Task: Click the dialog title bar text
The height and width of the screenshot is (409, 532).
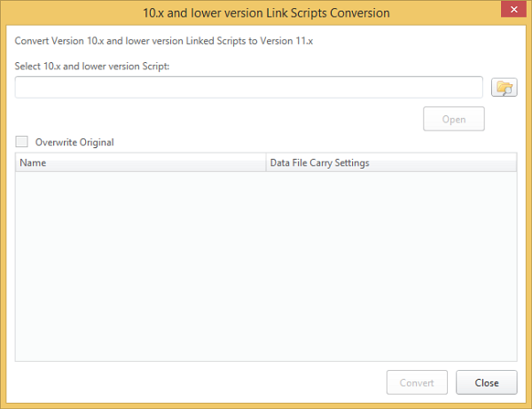Action: [x=266, y=12]
